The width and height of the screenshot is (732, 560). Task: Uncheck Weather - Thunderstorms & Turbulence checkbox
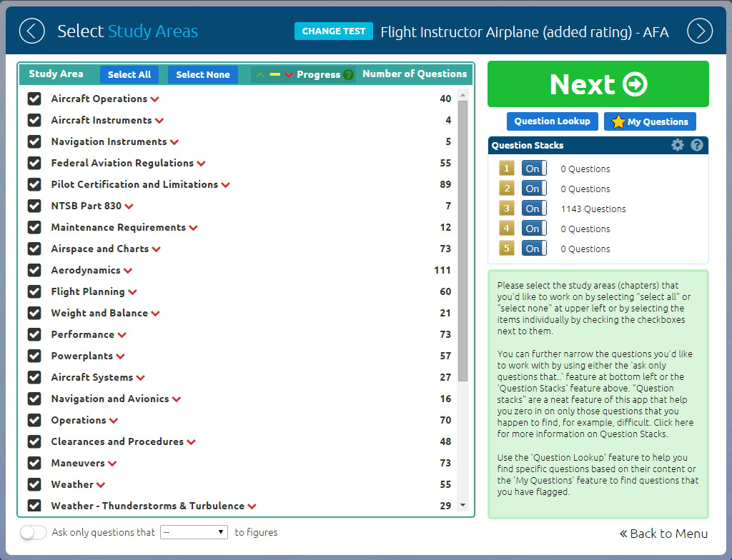click(x=34, y=506)
